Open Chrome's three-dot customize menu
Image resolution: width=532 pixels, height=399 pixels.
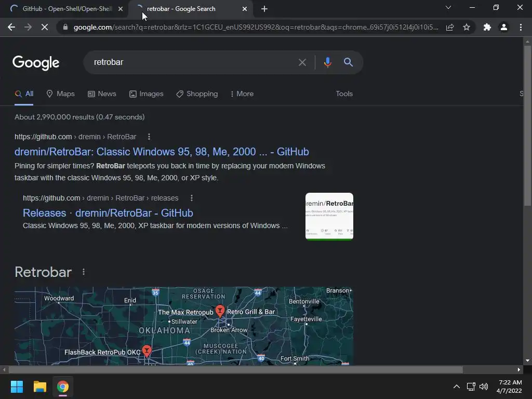tap(521, 27)
